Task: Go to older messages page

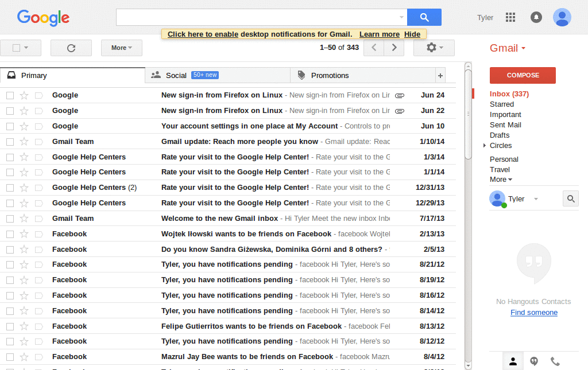Action: pos(394,48)
